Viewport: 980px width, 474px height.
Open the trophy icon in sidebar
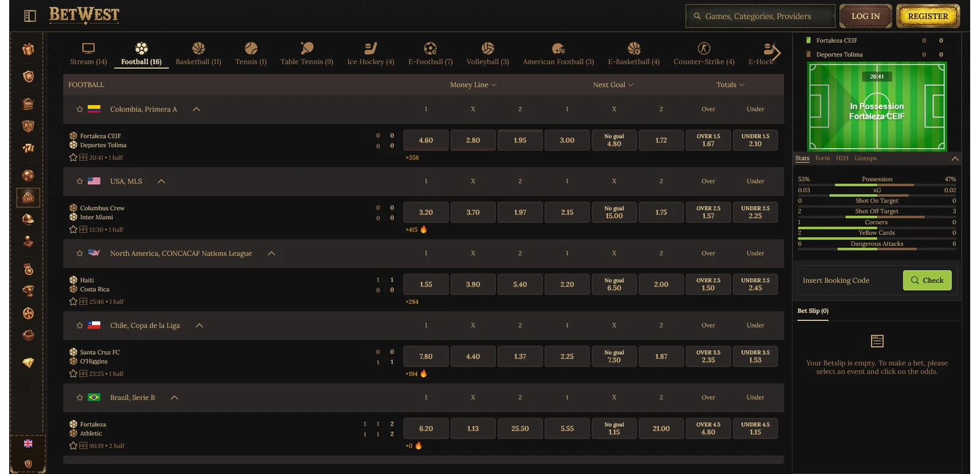(x=28, y=291)
